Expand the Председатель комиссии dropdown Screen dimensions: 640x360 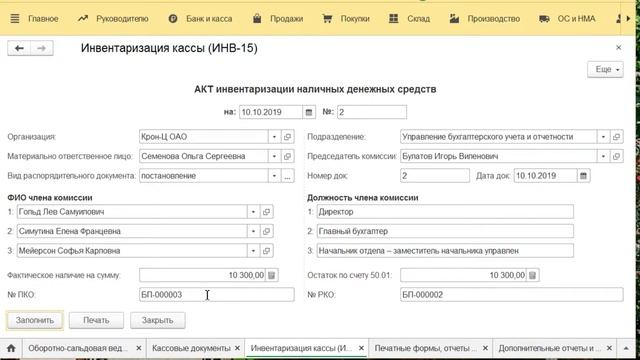click(x=603, y=156)
